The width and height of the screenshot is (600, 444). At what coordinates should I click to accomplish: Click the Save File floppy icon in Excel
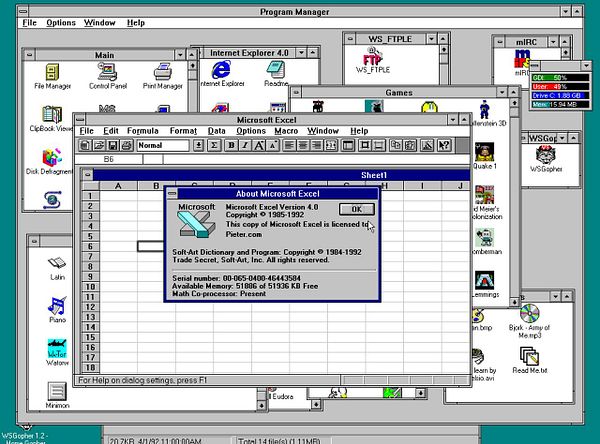112,145
